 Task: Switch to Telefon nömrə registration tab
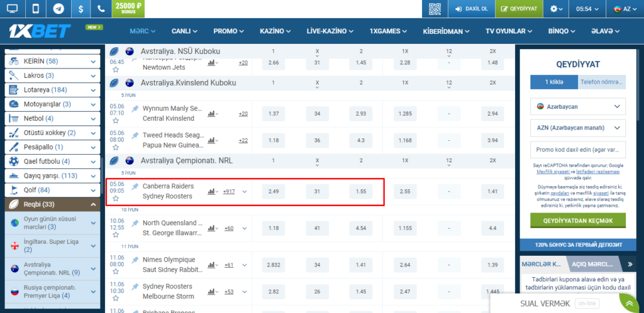[602, 82]
